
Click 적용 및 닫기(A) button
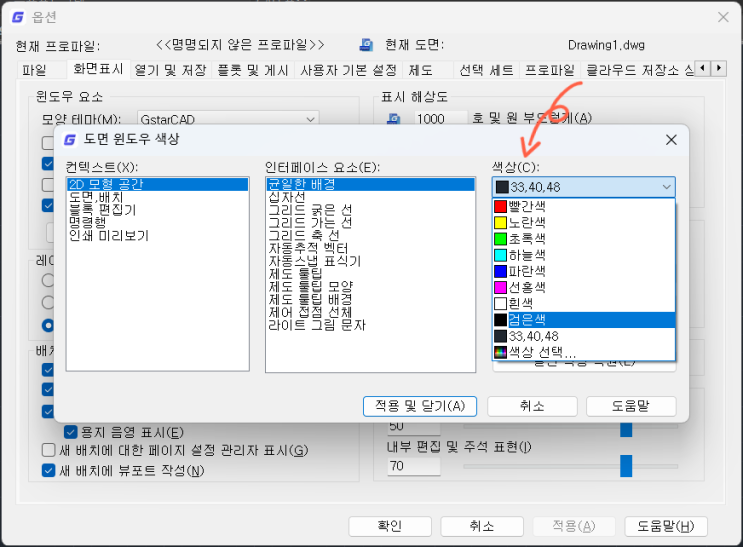[420, 406]
